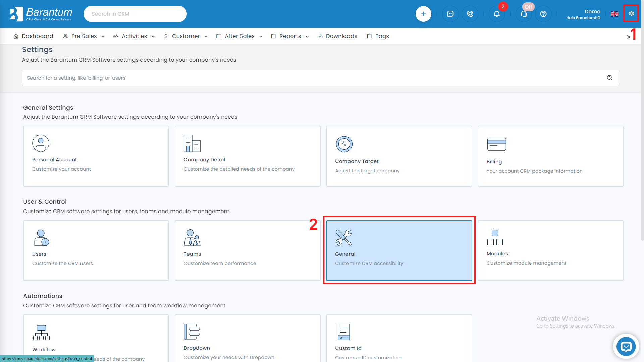Screen dimensions: 644x362
Task: Click the General wrench and screwdriver icon
Action: point(343,238)
